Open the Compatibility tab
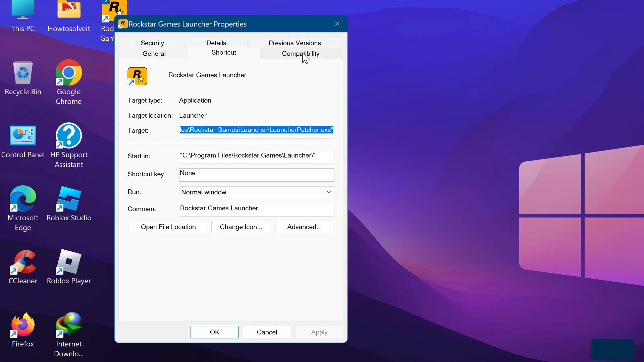 pyautogui.click(x=301, y=54)
